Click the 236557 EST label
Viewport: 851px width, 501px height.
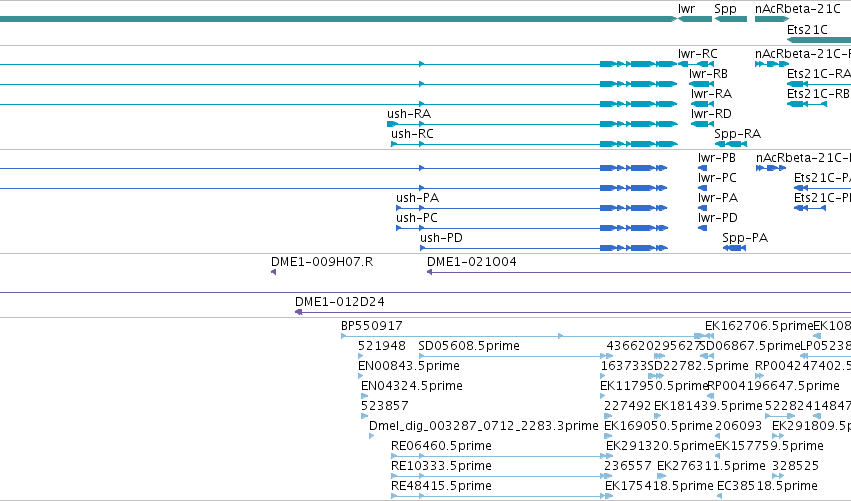(627, 466)
